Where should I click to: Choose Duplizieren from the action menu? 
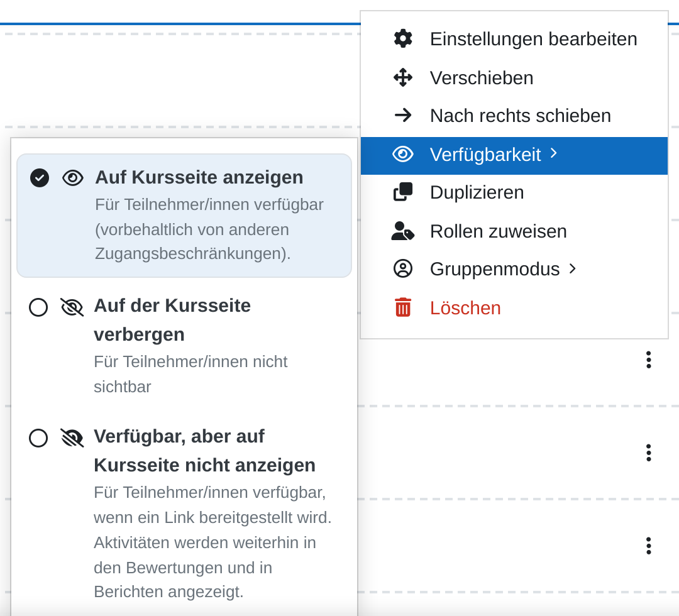[514, 192]
